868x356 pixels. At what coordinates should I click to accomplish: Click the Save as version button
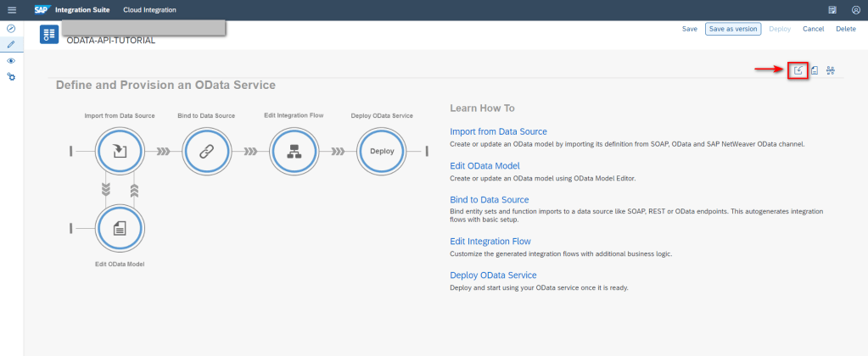pos(733,29)
